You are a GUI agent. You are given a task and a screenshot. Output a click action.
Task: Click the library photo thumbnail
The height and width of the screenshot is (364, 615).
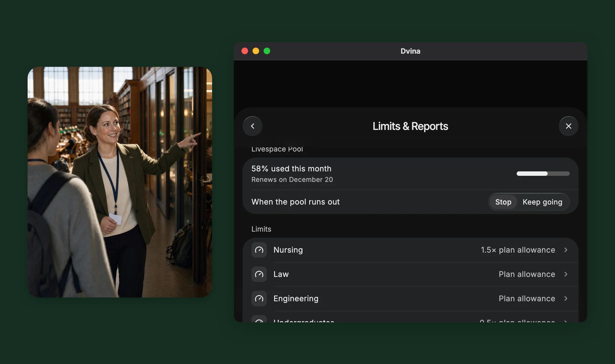(120, 182)
